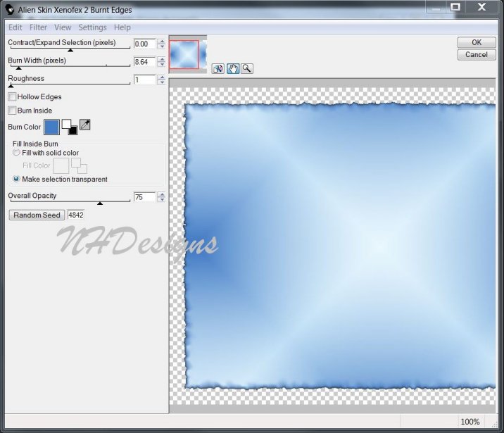The height and width of the screenshot is (433, 504).
Task: Click the Random Seed button
Action: coord(37,215)
